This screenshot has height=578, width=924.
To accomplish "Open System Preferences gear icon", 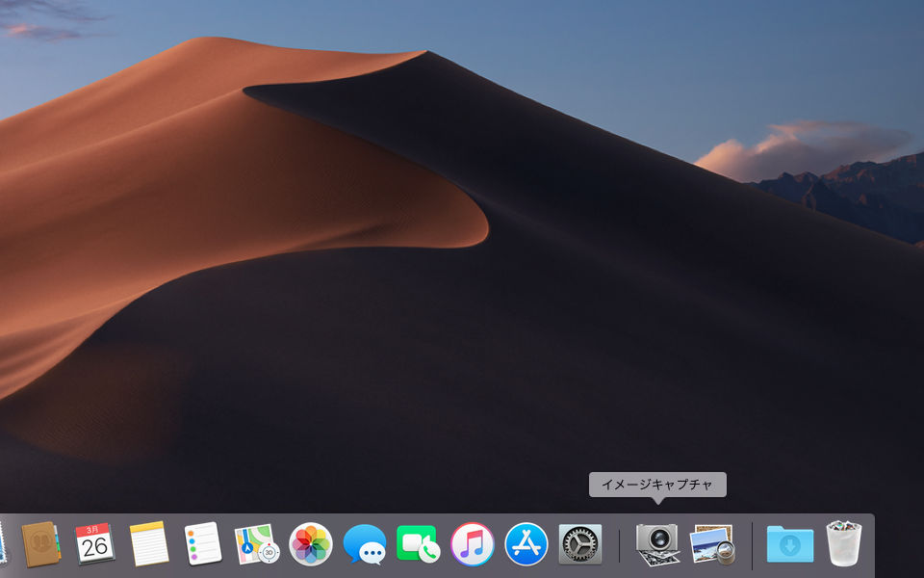I will [580, 543].
